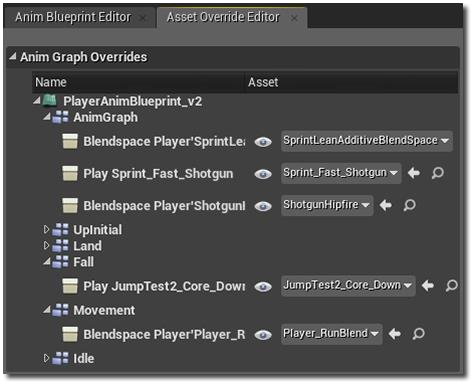The width and height of the screenshot is (472, 383).
Task: Select the UpInitial tree row label
Action: click(98, 230)
